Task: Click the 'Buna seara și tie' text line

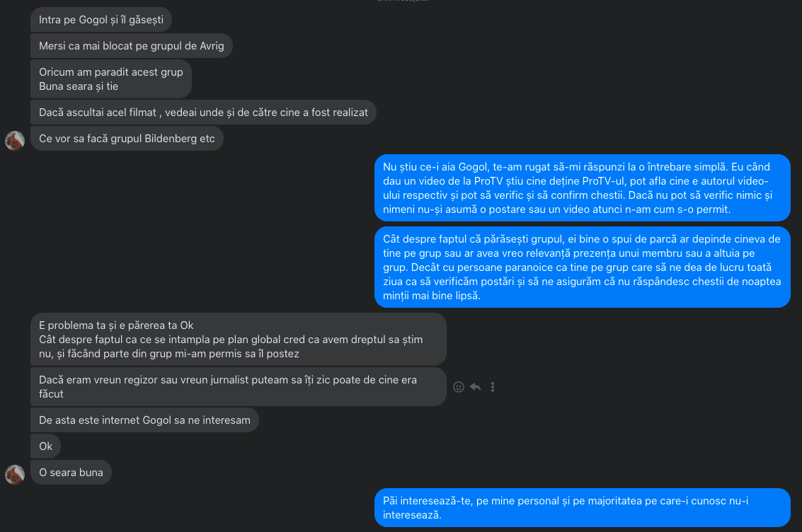Action: click(x=79, y=86)
